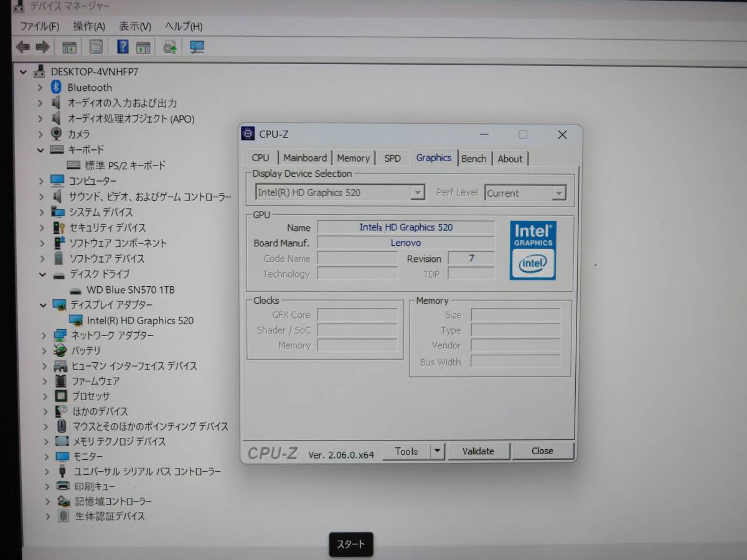Open the Display Device Selection dropdown
Image resolution: width=747 pixels, height=560 pixels.
(x=418, y=192)
